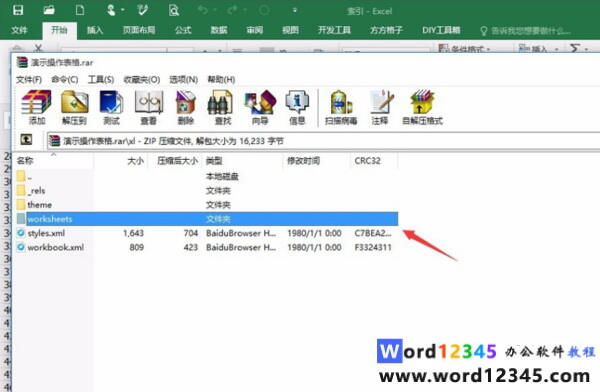Click the Delete (删除) files icon
Screen dimensions: 600x392
(186, 107)
